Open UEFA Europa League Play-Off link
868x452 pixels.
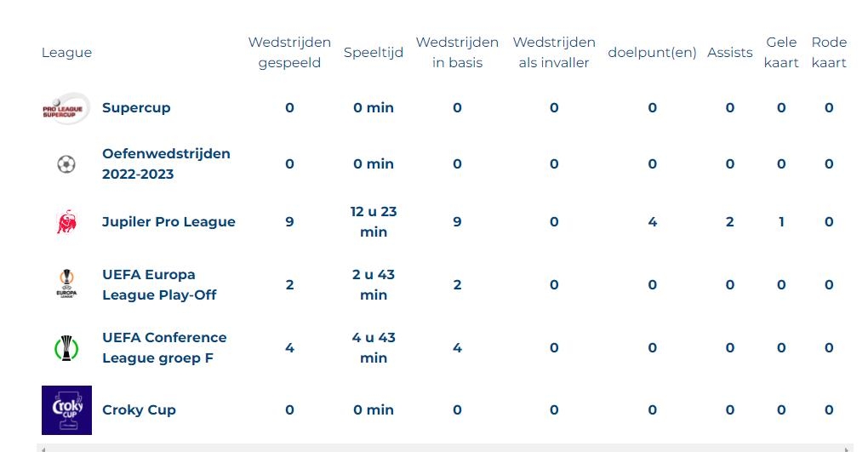159,285
